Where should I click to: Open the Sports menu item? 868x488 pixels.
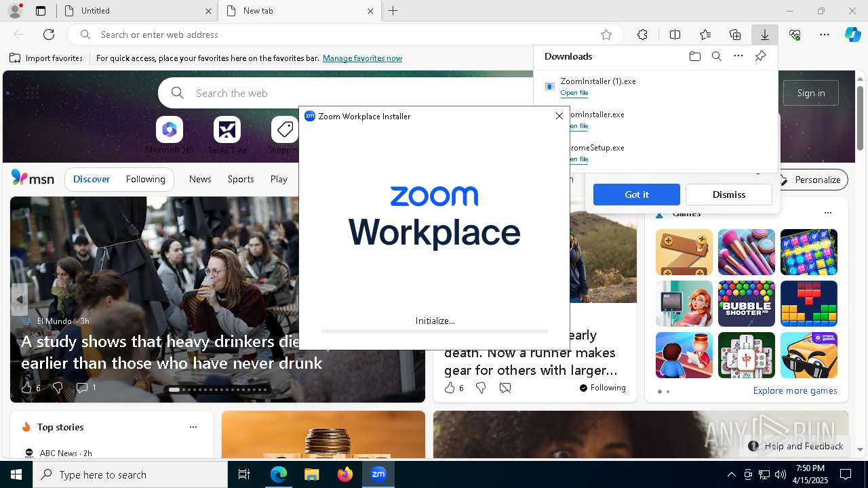click(x=241, y=179)
